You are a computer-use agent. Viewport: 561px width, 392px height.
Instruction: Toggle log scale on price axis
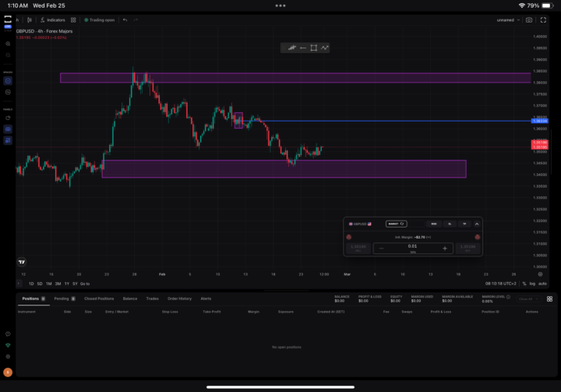[532, 284]
